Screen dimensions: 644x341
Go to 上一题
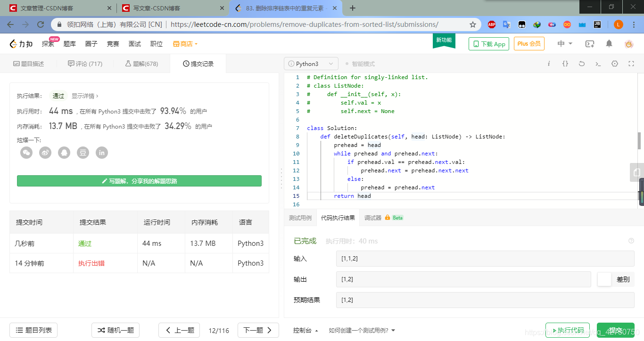[x=179, y=330]
